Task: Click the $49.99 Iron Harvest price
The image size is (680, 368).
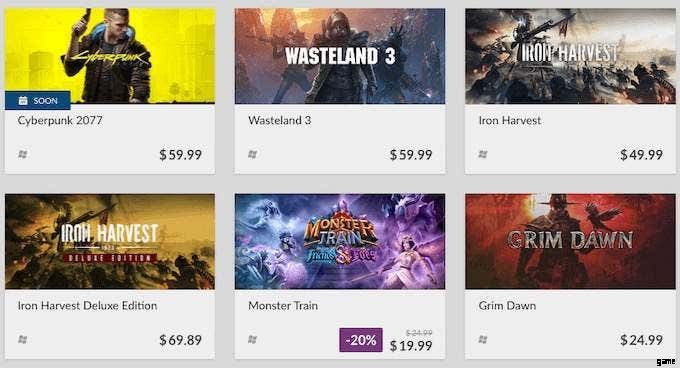Action: (x=641, y=155)
